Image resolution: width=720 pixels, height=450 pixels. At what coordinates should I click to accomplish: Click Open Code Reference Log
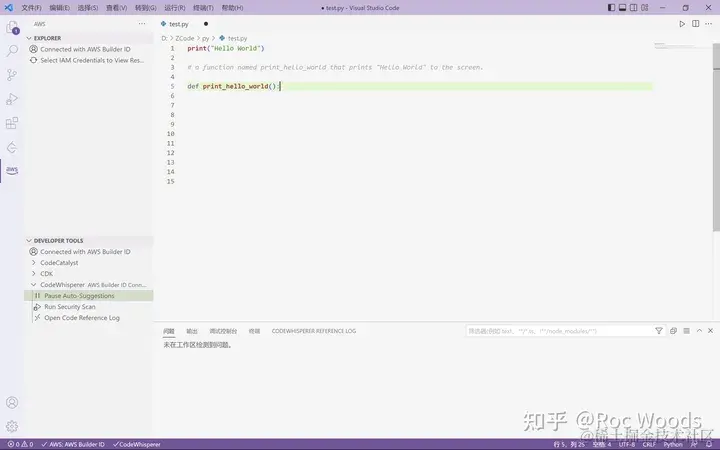click(89, 318)
